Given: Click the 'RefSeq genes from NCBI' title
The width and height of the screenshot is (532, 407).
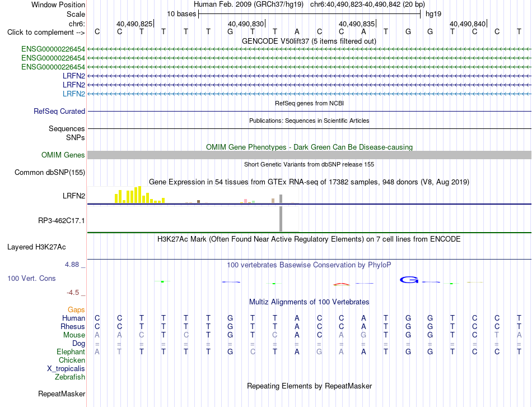Looking at the screenshot, I should (310, 103).
